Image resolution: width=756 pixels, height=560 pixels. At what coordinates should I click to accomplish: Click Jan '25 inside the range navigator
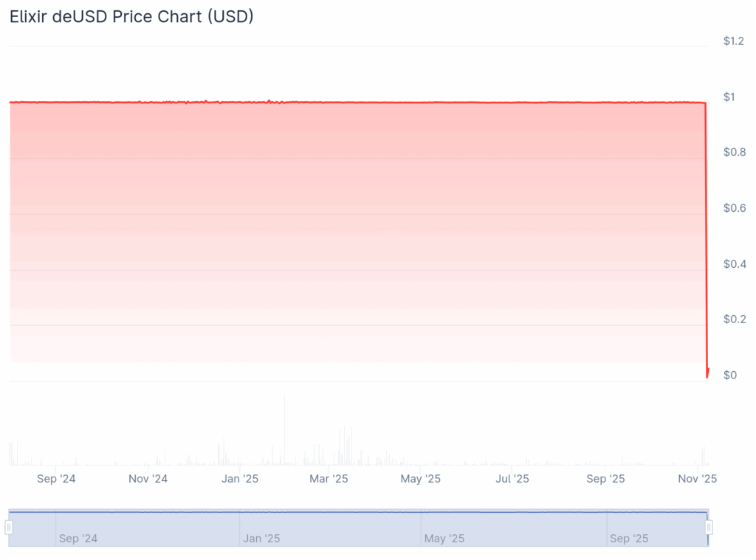pos(261,539)
